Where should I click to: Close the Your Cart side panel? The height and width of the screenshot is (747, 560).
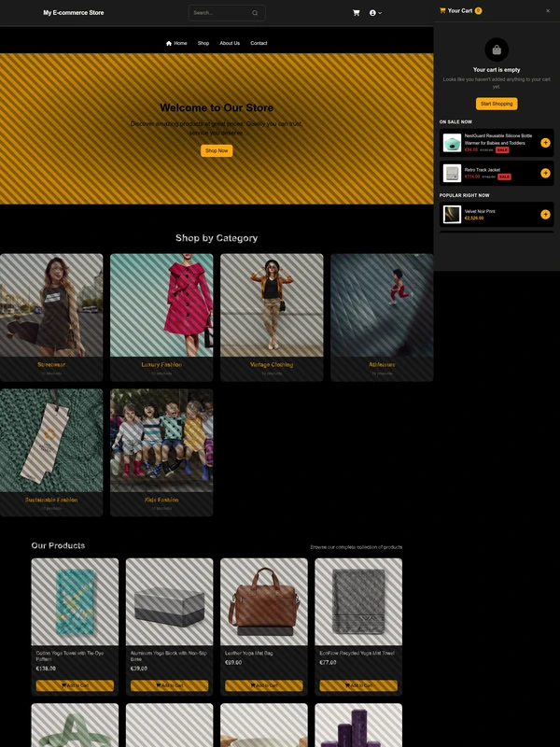tap(548, 10)
